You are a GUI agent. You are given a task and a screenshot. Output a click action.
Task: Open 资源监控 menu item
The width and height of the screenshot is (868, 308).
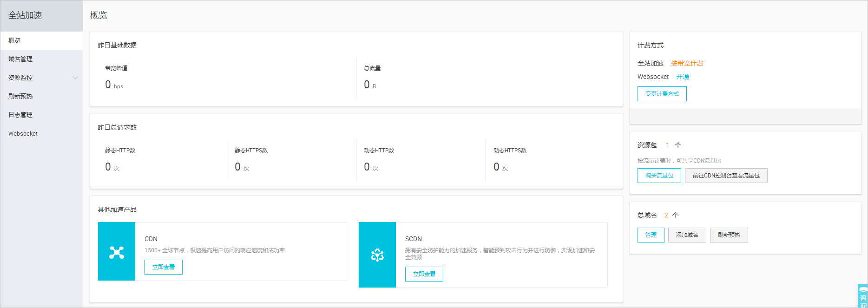point(41,78)
